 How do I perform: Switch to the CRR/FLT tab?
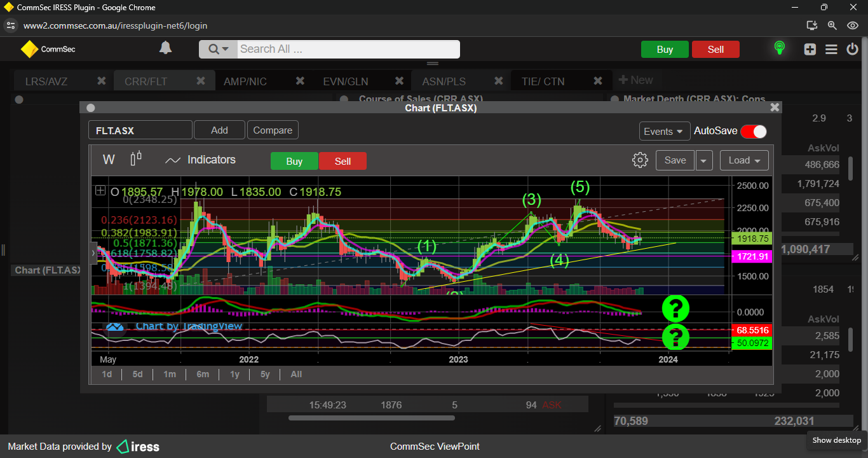coord(146,81)
